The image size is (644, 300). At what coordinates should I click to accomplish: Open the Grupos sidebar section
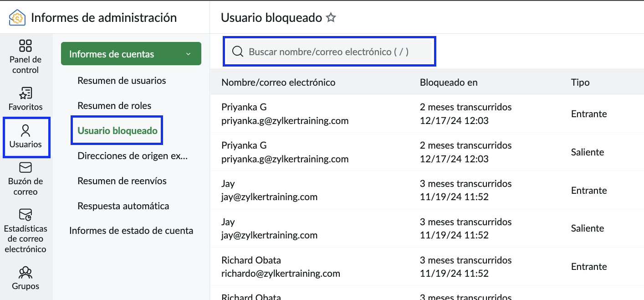click(26, 279)
